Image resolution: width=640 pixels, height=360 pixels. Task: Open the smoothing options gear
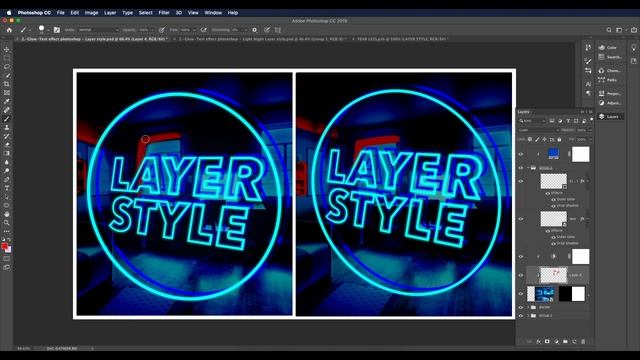click(255, 30)
